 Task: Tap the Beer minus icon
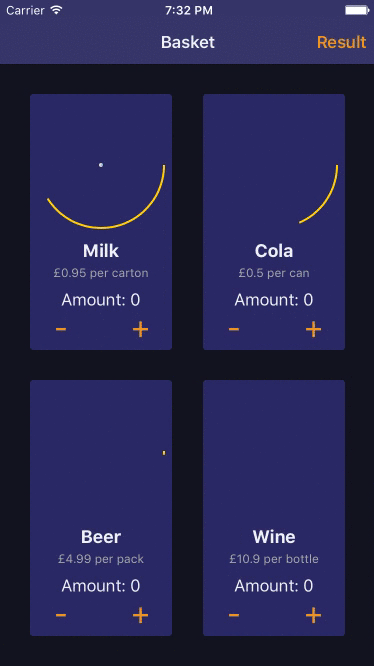(x=61, y=615)
